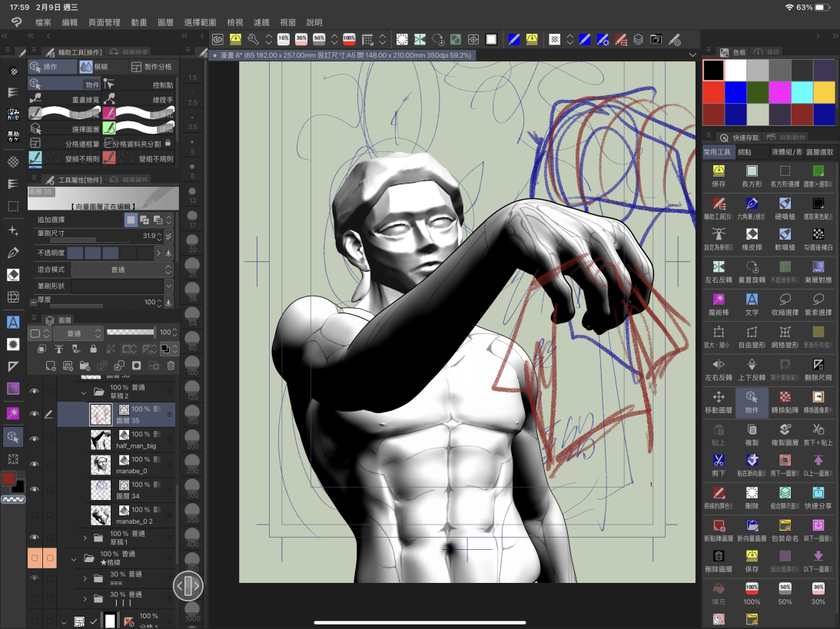The width and height of the screenshot is (840, 629).
Task: Click the 刪除尺規 delete ruler icon
Action: [818, 365]
